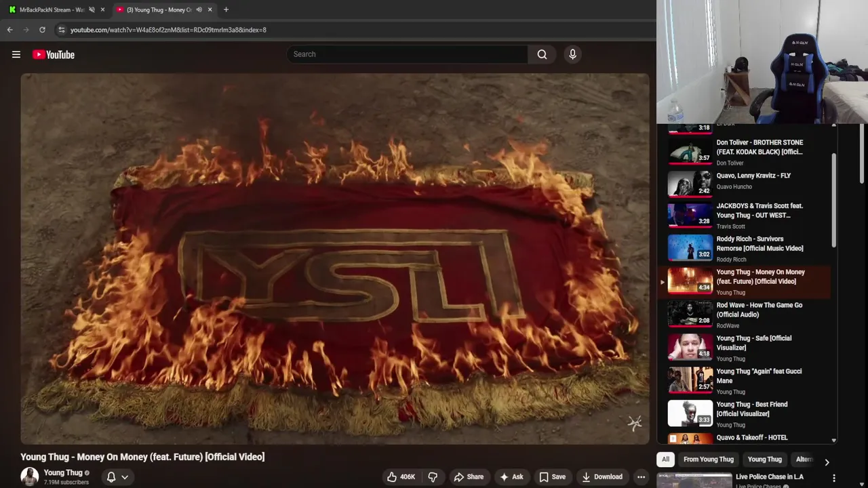
Task: Open the more actions three-dot menu under video
Action: coord(641,476)
